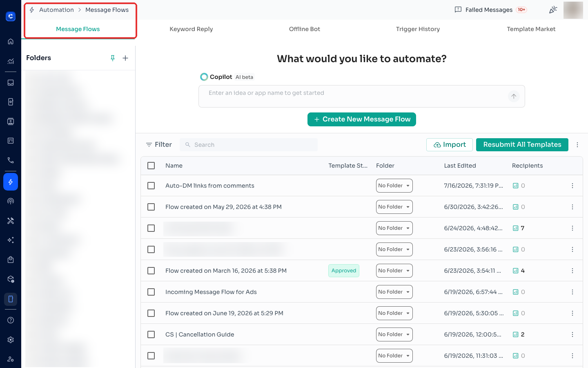Click the Import button
The image size is (588, 368).
[x=450, y=145]
